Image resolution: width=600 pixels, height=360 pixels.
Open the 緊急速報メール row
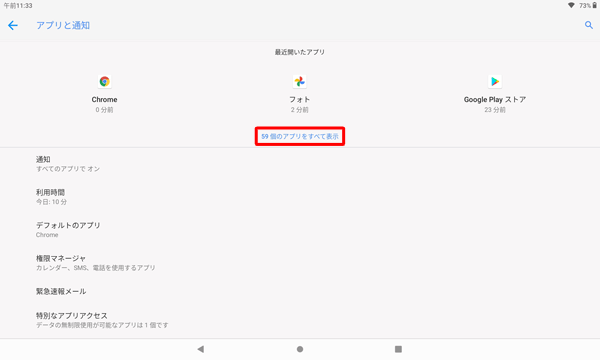point(300,292)
